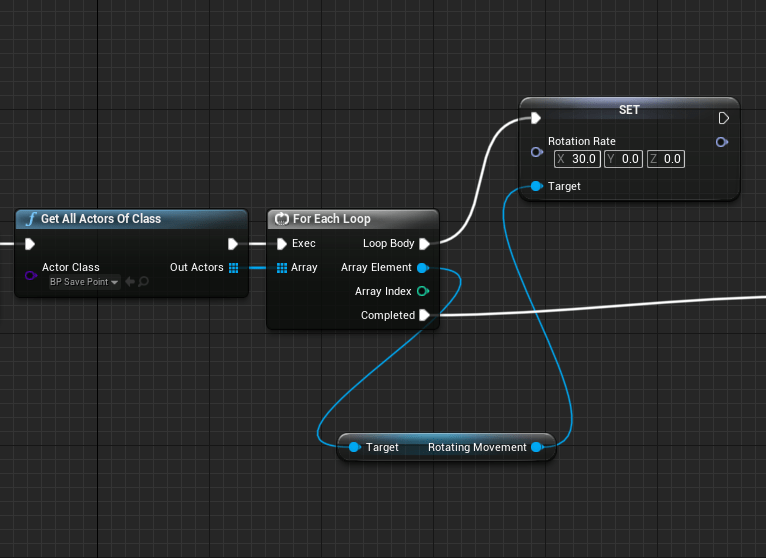
Task: Click the use-selected arrow icon beside BP Save Point
Action: [x=130, y=283]
